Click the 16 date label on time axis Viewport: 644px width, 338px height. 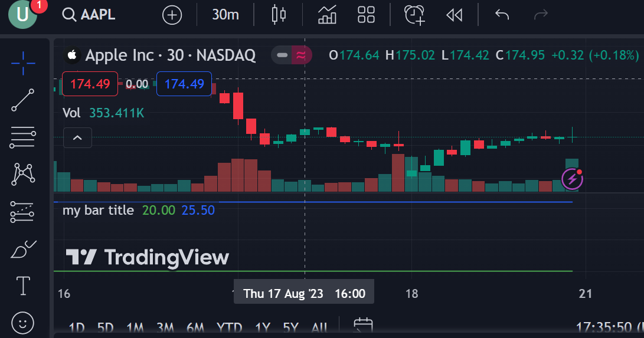click(64, 294)
